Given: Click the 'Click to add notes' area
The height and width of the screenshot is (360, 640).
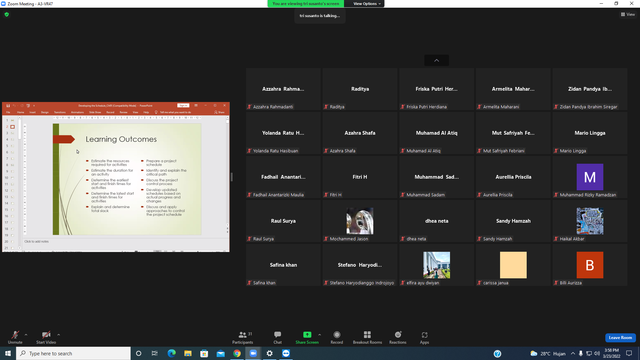Looking at the screenshot, I should click(36, 242).
